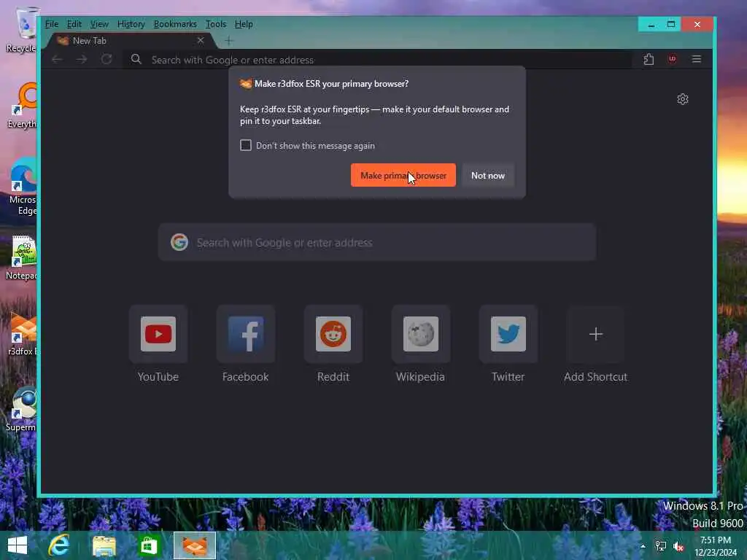This screenshot has width=747, height=560.
Task: Click the forward navigation arrow
Action: (82, 60)
